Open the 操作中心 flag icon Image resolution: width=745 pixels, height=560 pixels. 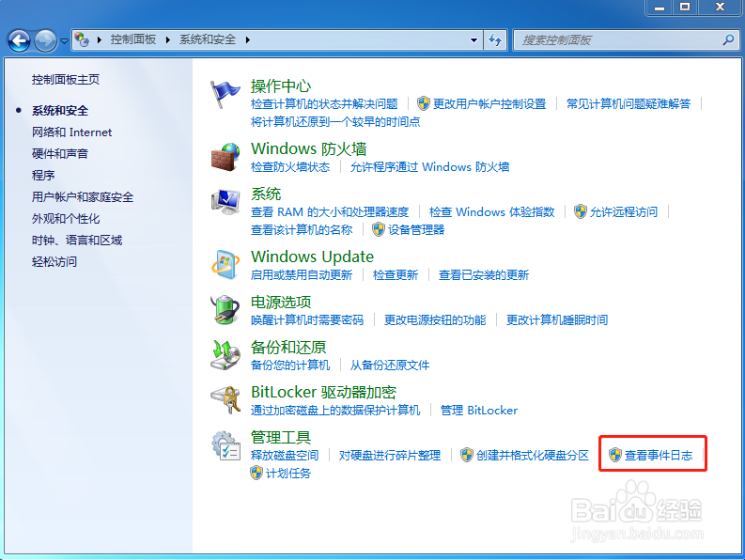225,94
